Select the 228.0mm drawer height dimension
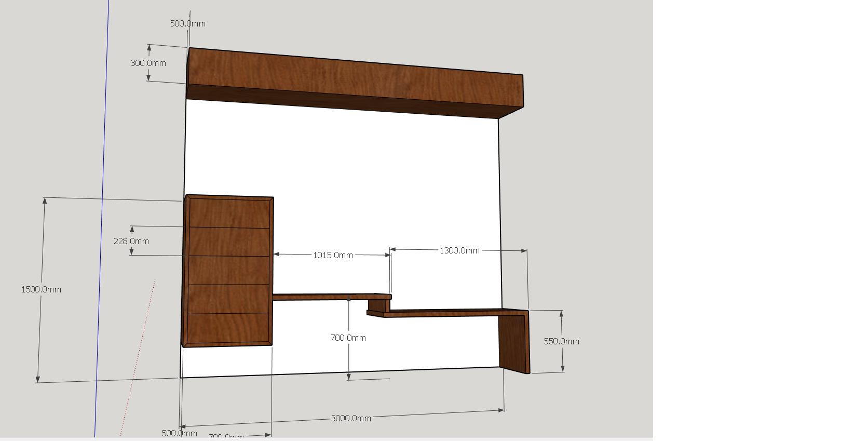The image size is (868, 441). [x=131, y=241]
